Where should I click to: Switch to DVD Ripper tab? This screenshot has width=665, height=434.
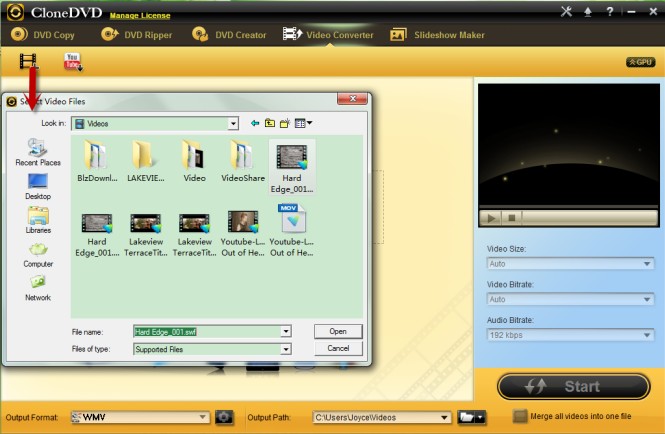(137, 35)
